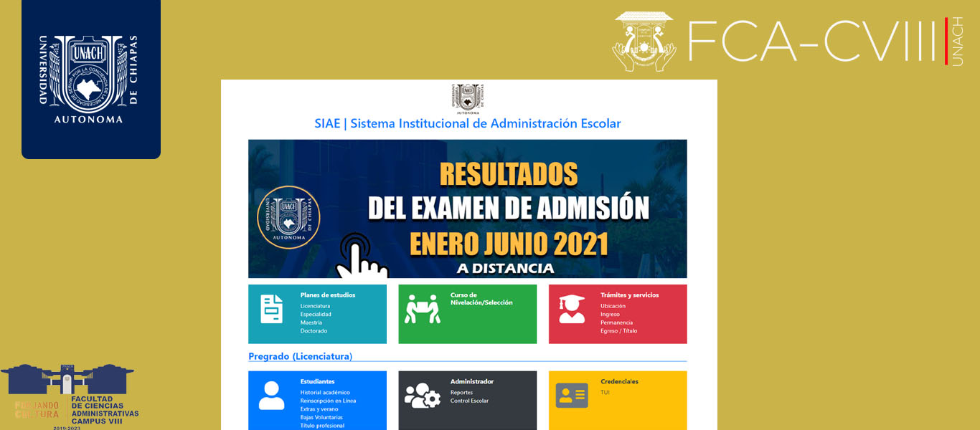Click the Pregrado (Licenciatura) section heading
Viewport: 980px width, 430px height.
300,356
